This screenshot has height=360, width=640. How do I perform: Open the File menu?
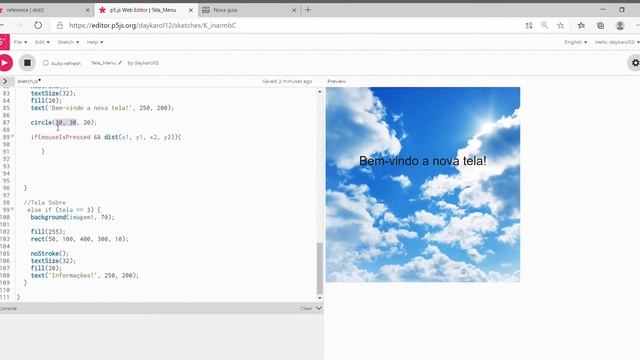coord(20,42)
